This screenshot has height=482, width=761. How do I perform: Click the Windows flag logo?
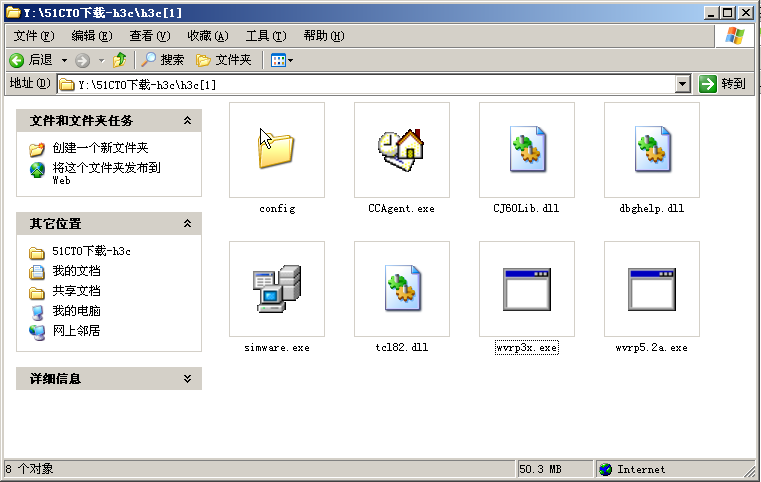pyautogui.click(x=735, y=35)
